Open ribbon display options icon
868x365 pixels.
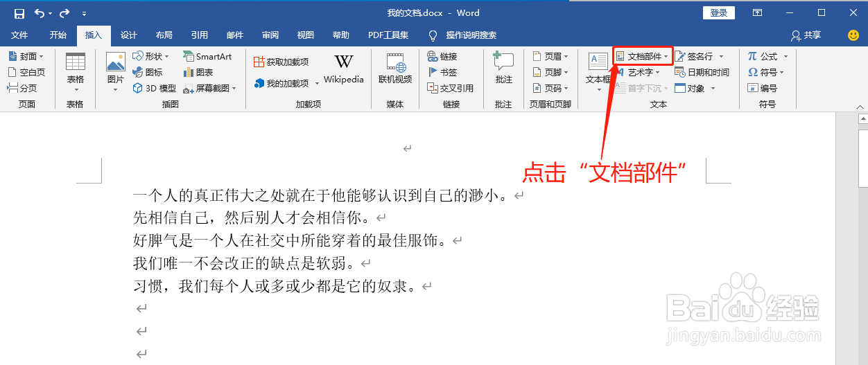coord(758,13)
